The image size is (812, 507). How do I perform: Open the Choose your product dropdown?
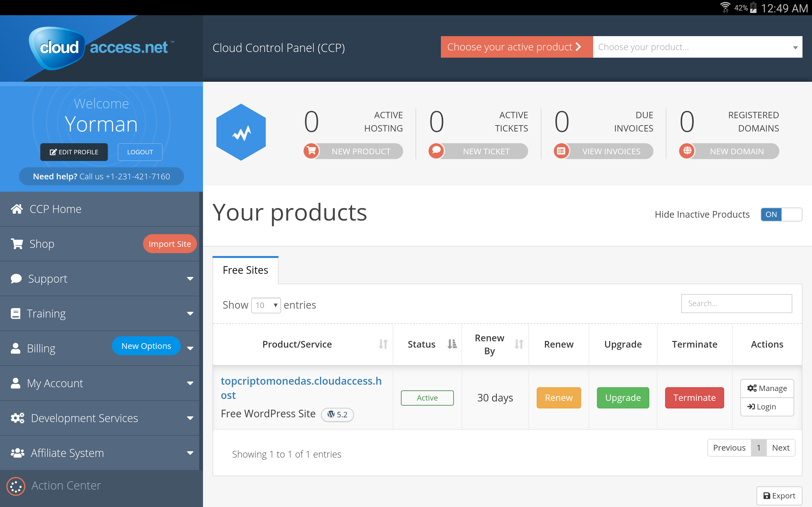pyautogui.click(x=697, y=47)
